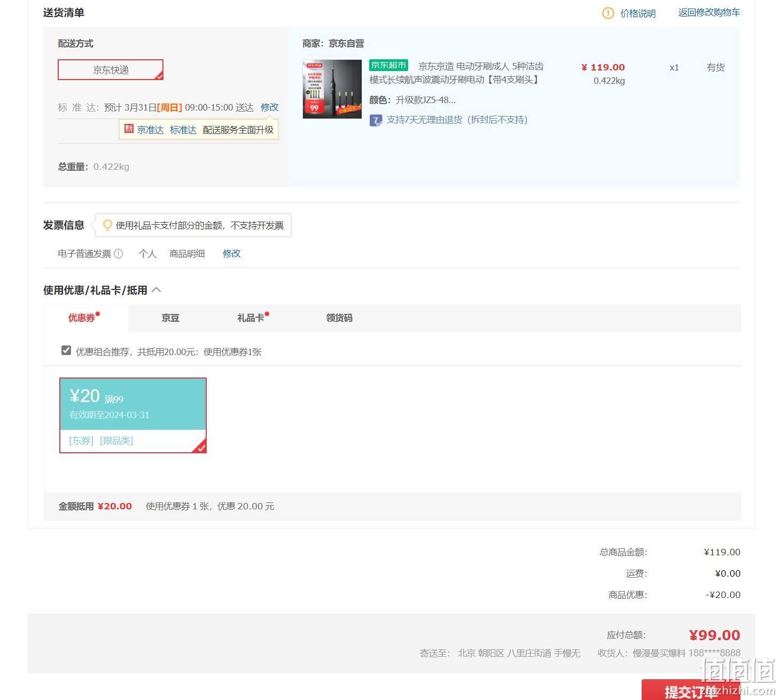This screenshot has width=780, height=700.
Task: Click the 总重量 0.422kg value
Action: [x=111, y=167]
